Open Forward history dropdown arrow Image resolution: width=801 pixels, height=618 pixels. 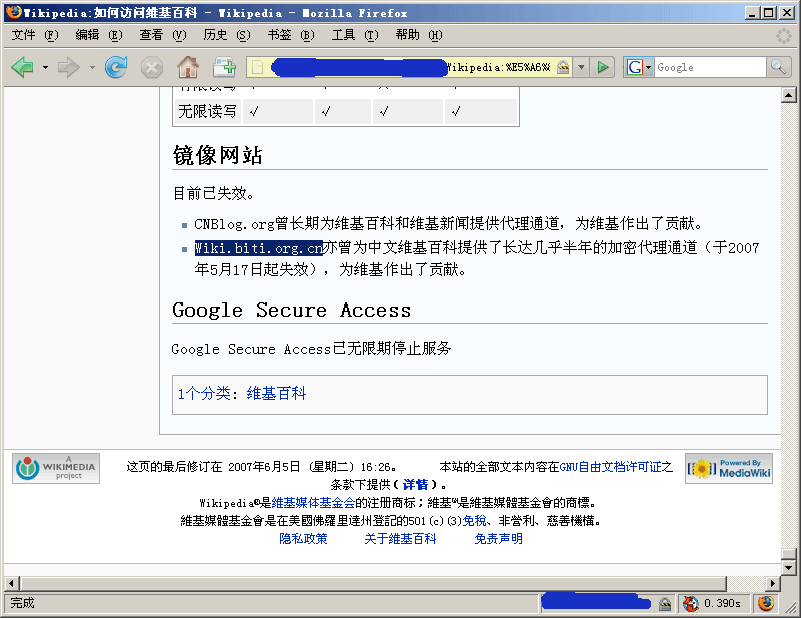92,67
